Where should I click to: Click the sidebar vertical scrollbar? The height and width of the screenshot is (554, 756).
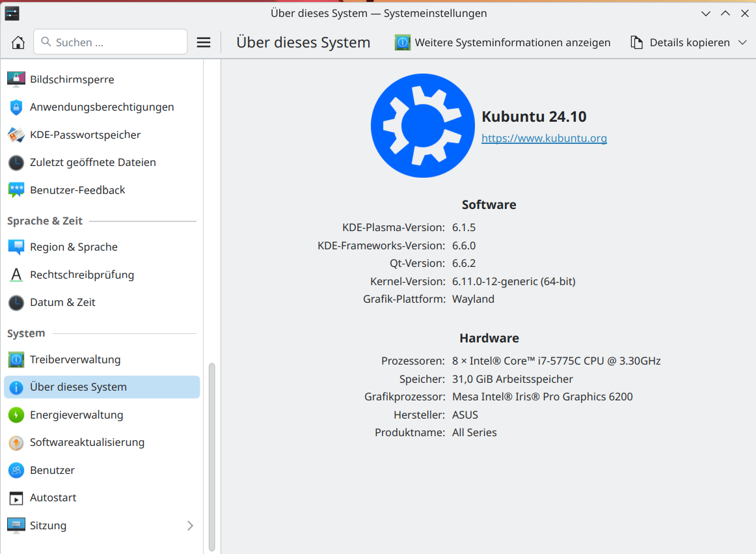[x=211, y=456]
